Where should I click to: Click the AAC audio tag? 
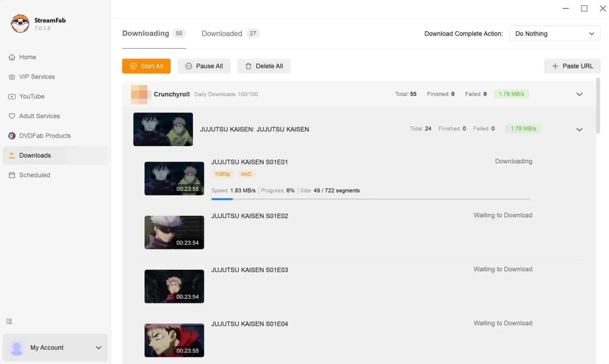click(x=246, y=174)
